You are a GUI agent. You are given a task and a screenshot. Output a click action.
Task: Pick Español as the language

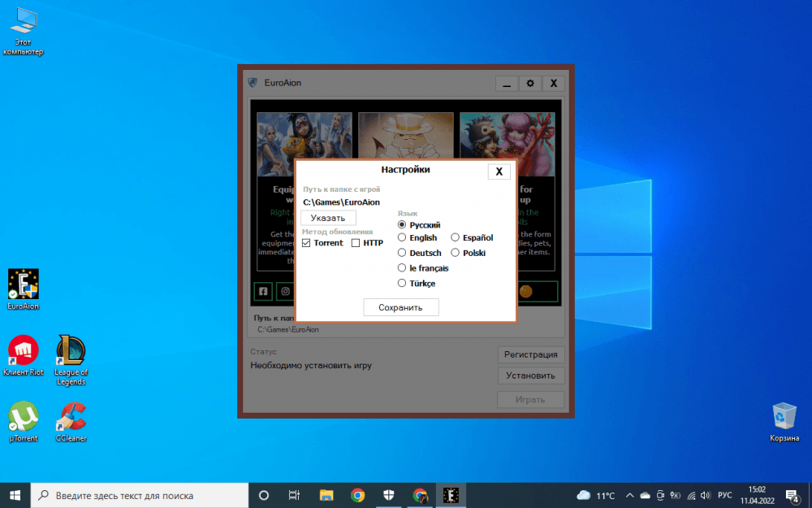point(456,238)
